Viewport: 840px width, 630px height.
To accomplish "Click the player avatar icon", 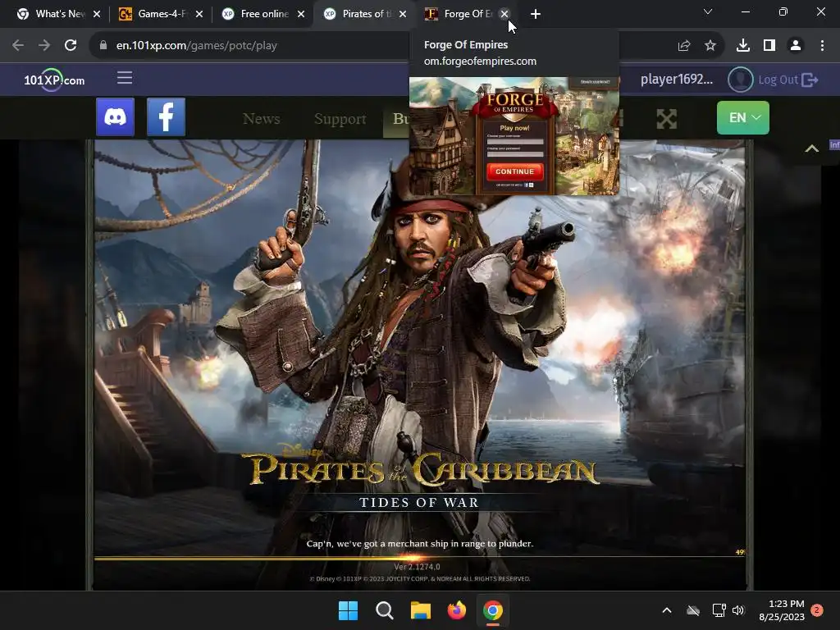I will tap(741, 80).
